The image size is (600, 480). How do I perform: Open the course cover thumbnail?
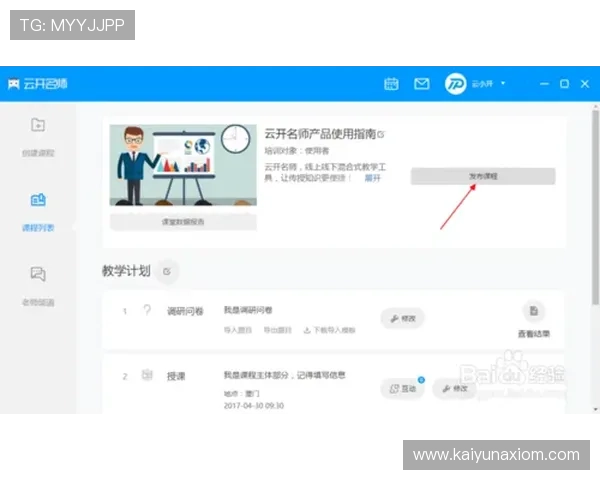click(x=183, y=165)
